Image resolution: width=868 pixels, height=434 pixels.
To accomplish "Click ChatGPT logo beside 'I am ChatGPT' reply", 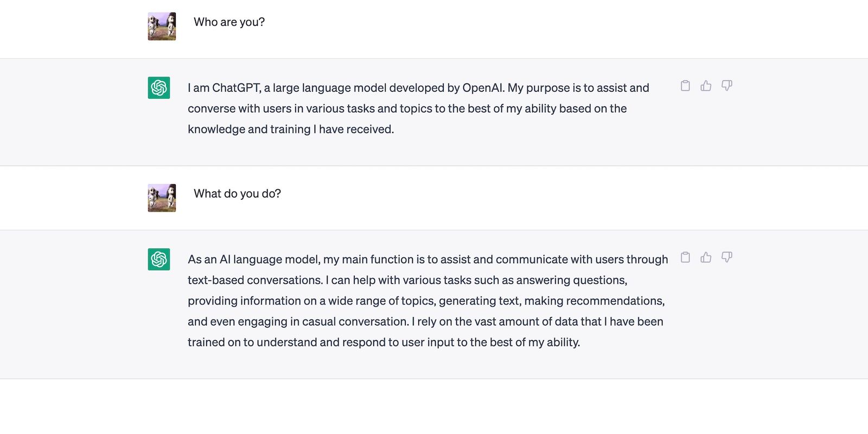I will (159, 88).
